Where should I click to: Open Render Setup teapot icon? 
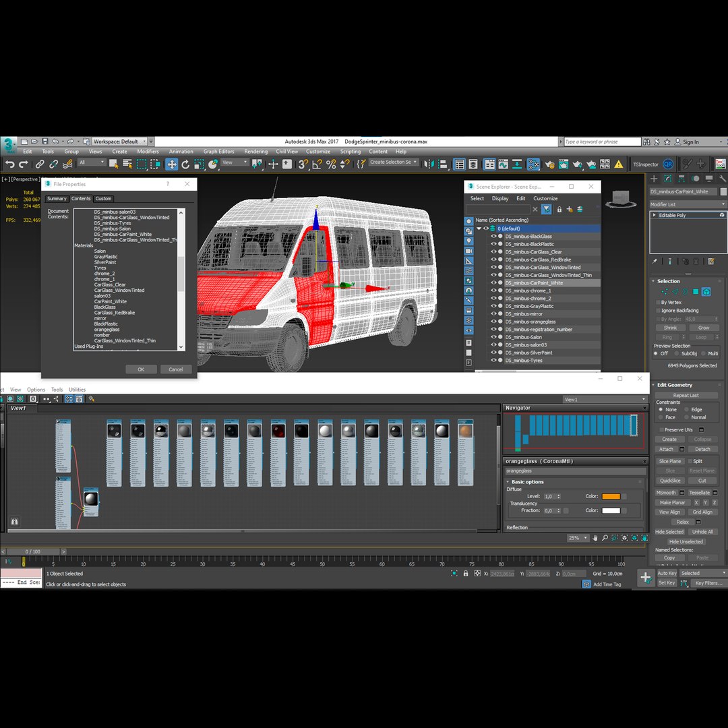coord(550,164)
